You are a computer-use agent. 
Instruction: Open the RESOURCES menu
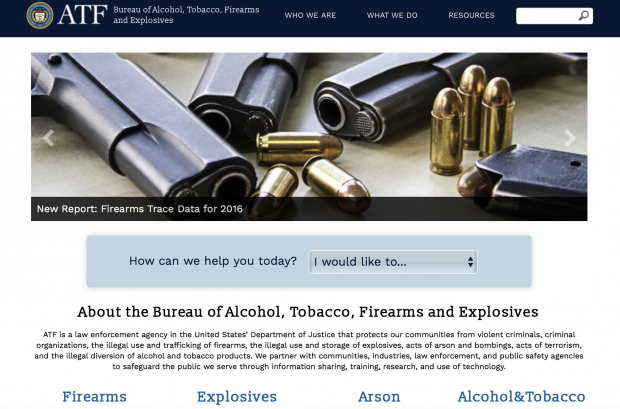pos(471,15)
